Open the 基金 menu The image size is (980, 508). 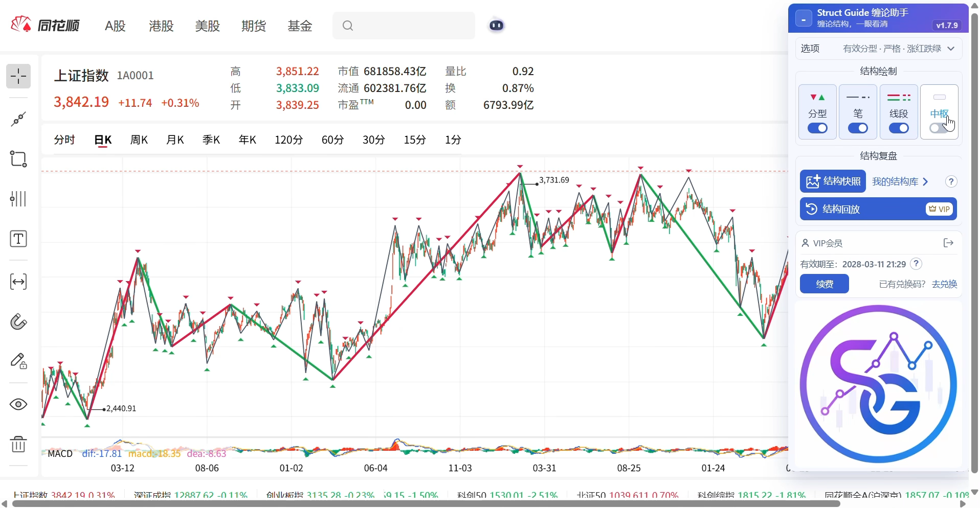click(300, 26)
